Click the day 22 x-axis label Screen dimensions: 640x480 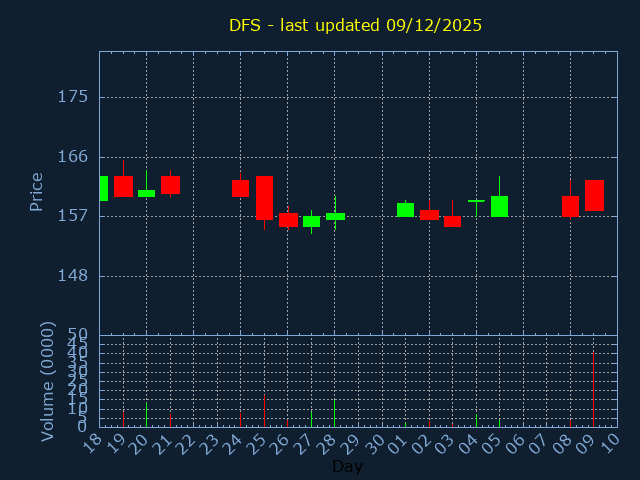pos(187,444)
